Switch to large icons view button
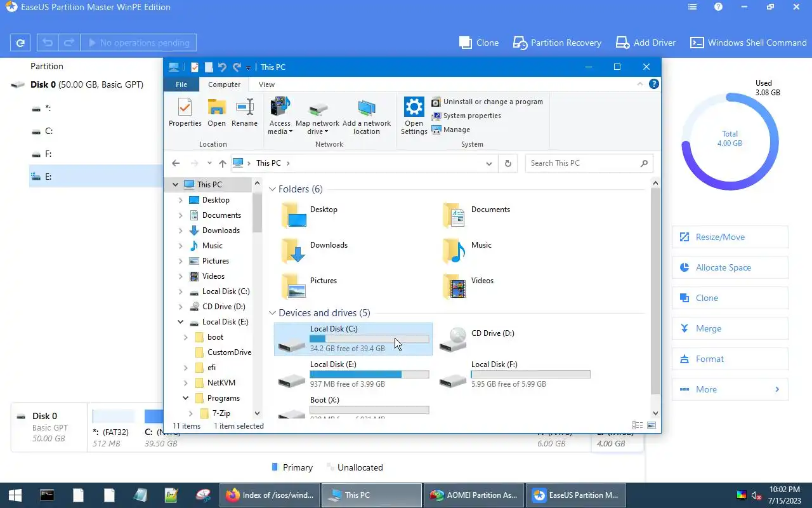The width and height of the screenshot is (812, 508). click(651, 425)
